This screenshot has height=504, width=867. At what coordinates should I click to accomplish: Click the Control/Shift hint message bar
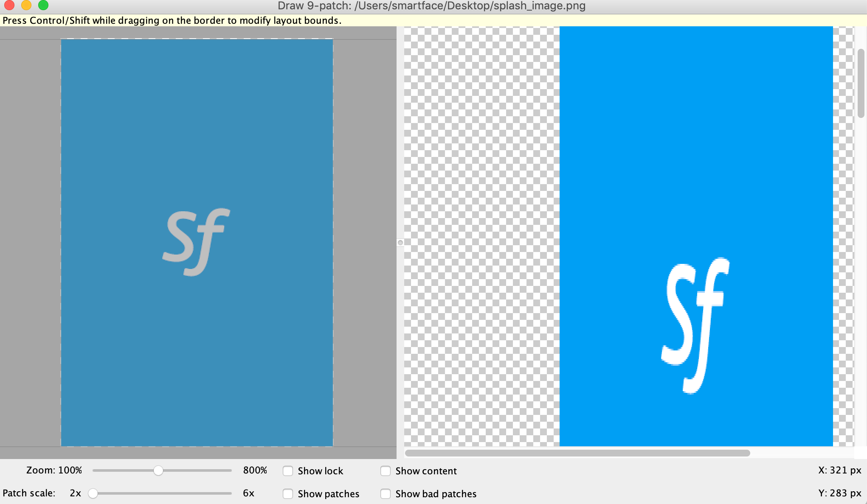(x=433, y=20)
